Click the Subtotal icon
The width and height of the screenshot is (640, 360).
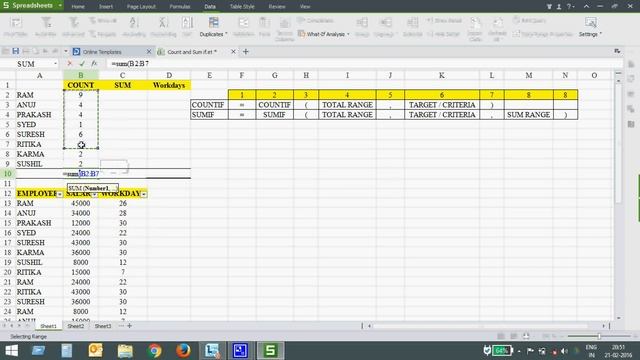click(x=412, y=22)
